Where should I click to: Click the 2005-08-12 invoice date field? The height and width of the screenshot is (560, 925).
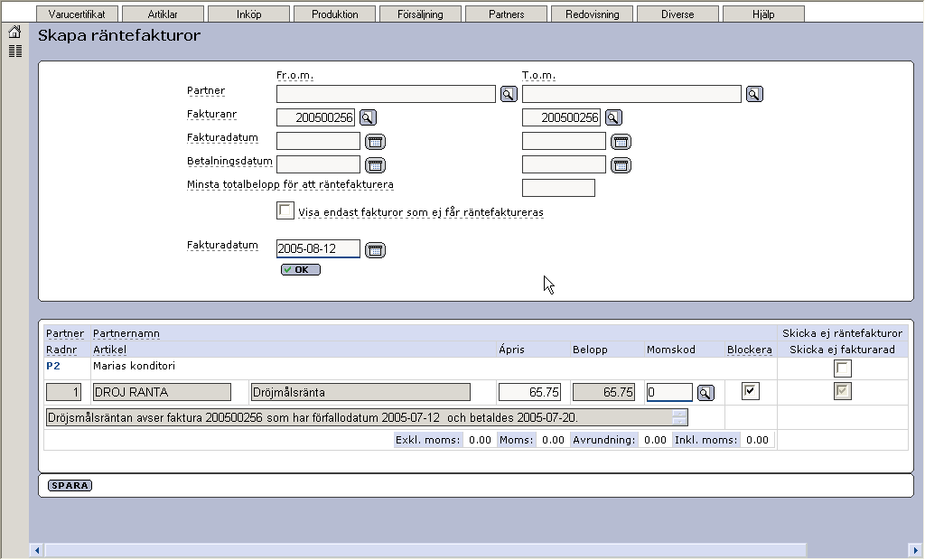pos(318,249)
